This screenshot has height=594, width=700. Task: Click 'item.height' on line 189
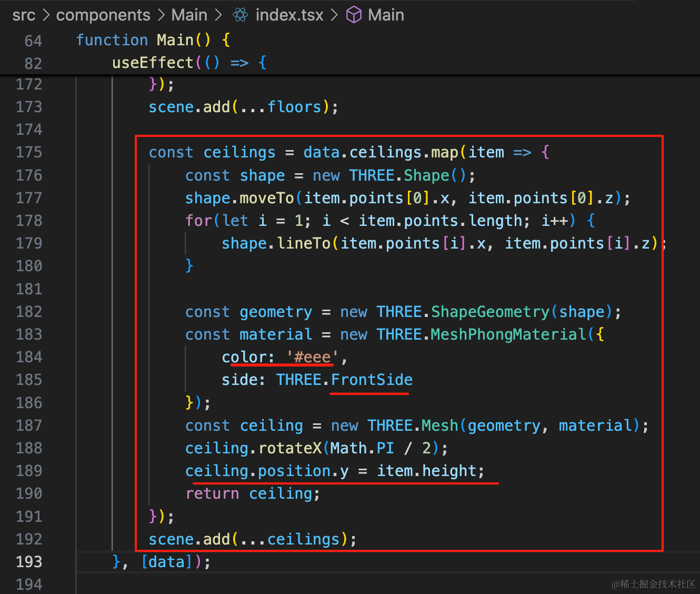pyautogui.click(x=426, y=471)
